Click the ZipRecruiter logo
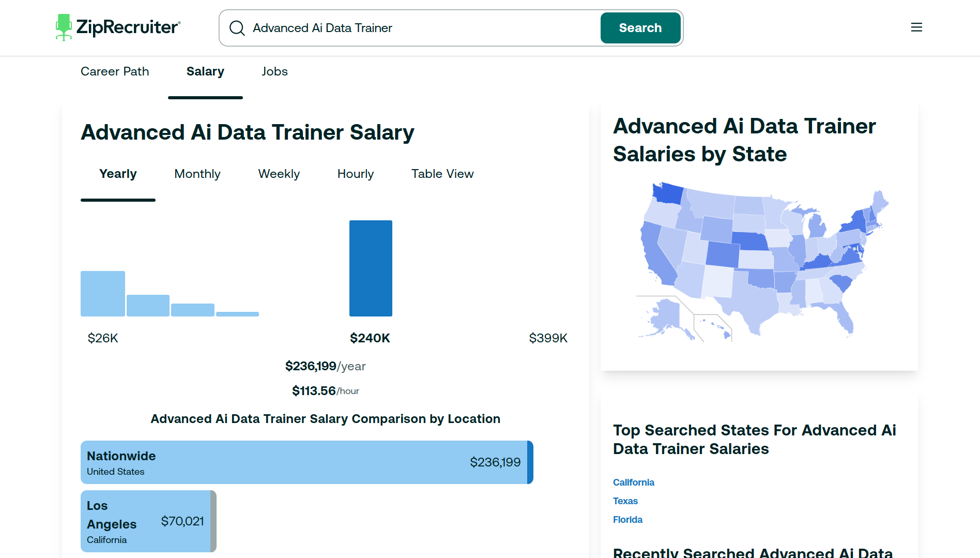980x558 pixels. pyautogui.click(x=118, y=27)
